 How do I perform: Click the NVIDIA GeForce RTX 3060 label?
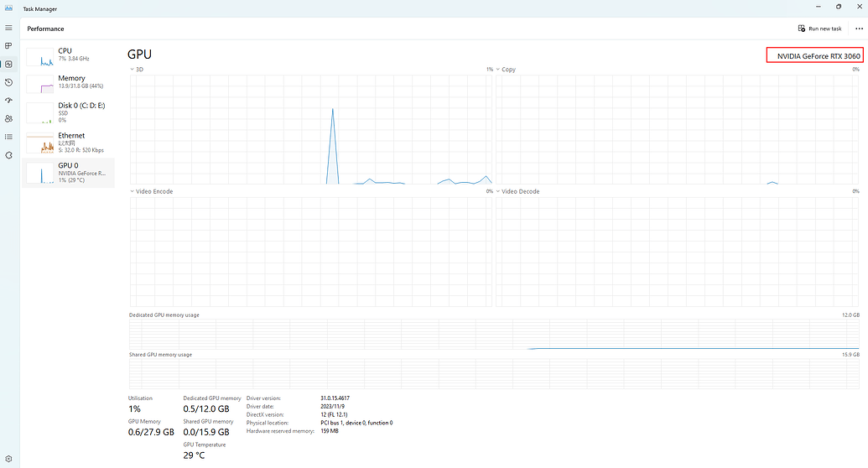pos(819,56)
